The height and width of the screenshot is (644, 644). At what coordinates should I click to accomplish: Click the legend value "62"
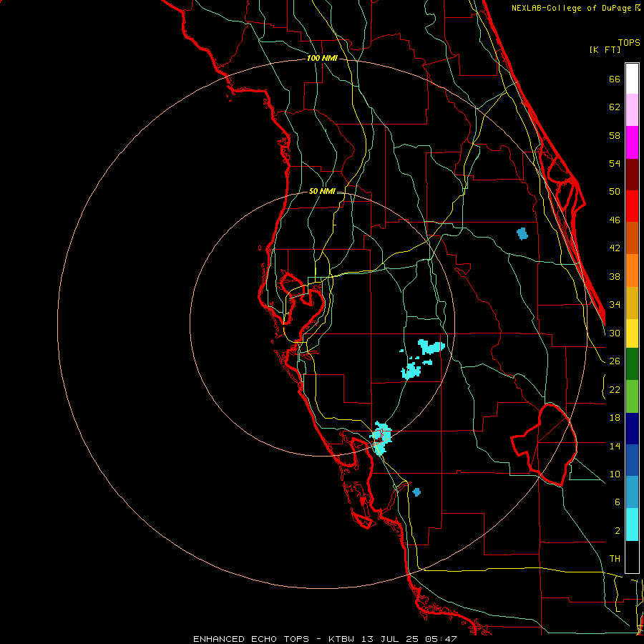pos(615,107)
